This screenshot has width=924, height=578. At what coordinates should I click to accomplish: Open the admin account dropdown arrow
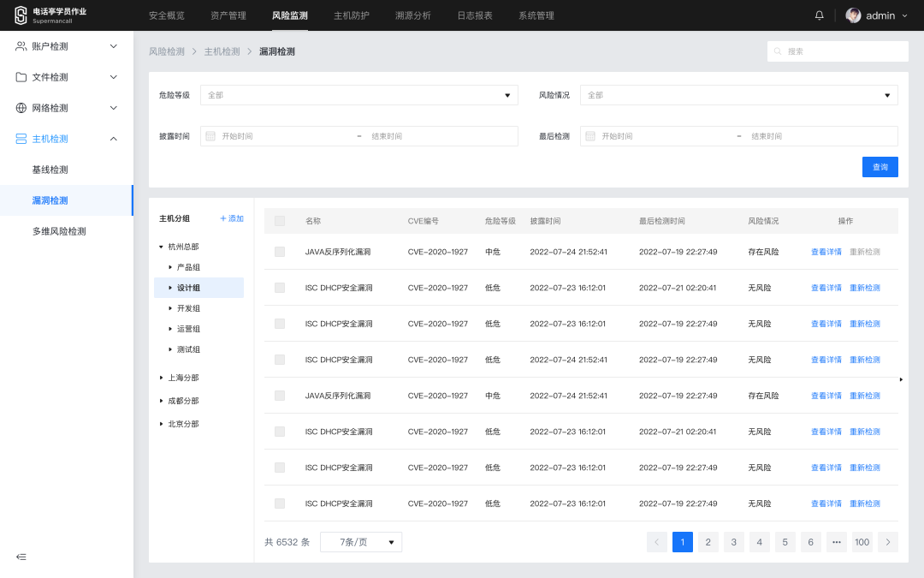click(x=904, y=16)
